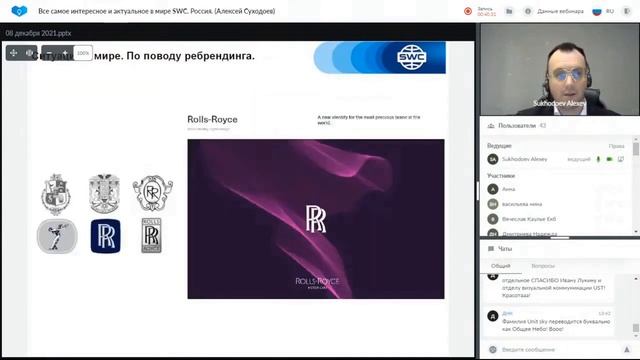Click the users list scrollbar up arrow
The width and height of the screenshot is (640, 360).
click(x=636, y=140)
